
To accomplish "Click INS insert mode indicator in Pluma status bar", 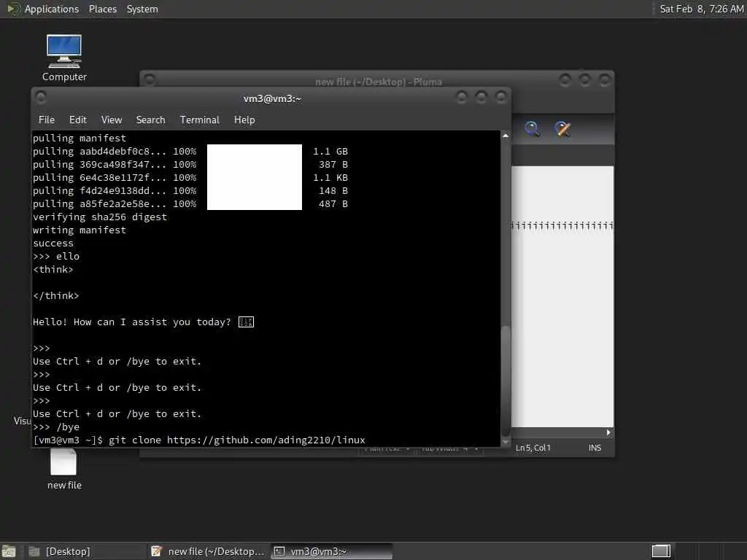I will [595, 448].
